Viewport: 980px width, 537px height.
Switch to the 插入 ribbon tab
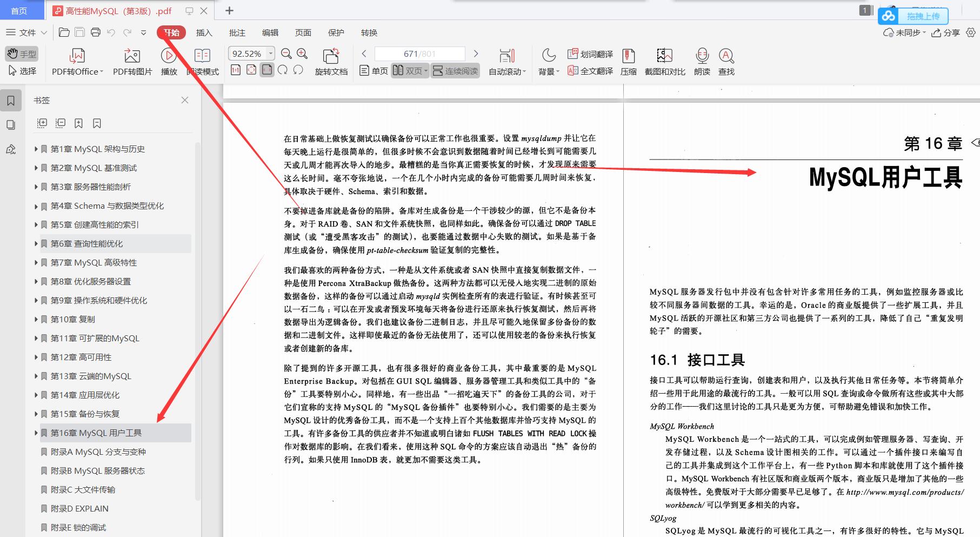point(203,32)
